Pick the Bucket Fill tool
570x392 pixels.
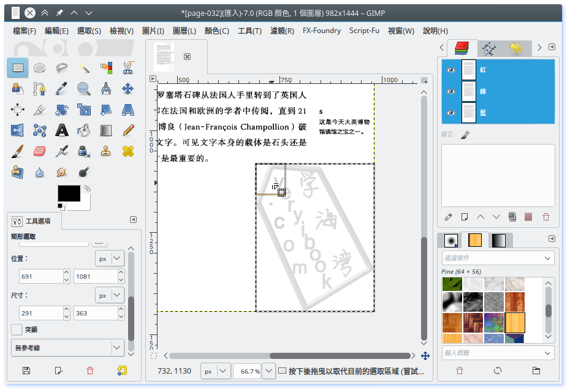coord(84,130)
